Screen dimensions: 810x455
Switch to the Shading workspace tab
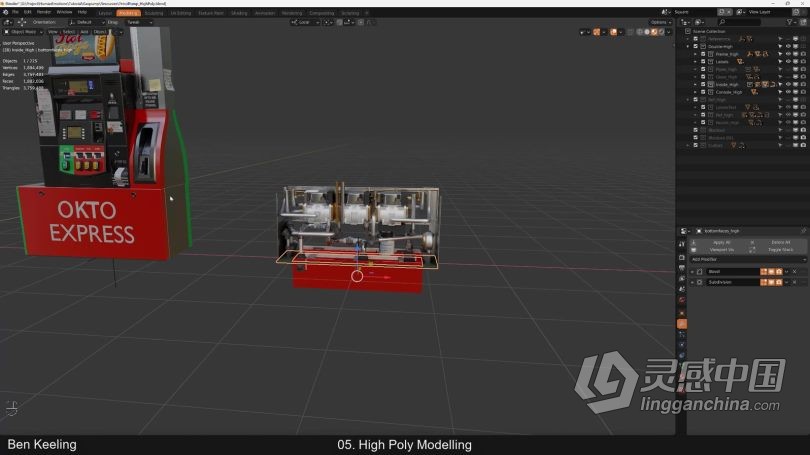coord(239,13)
